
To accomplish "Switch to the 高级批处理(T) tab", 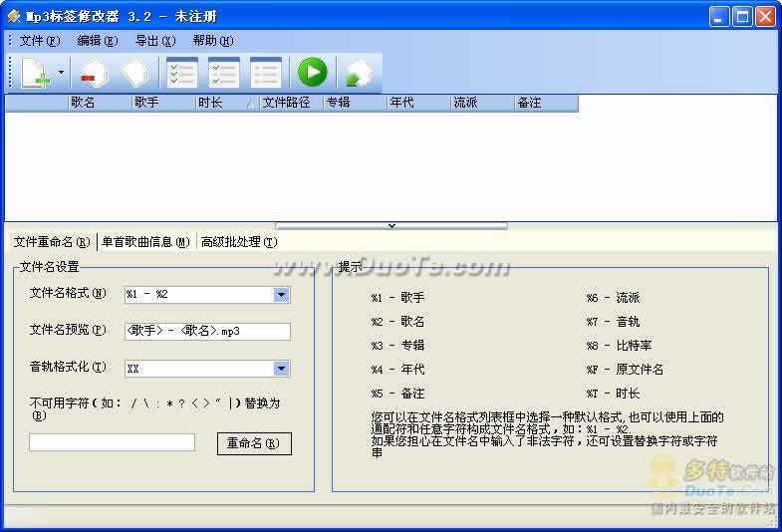I will tap(239, 242).
